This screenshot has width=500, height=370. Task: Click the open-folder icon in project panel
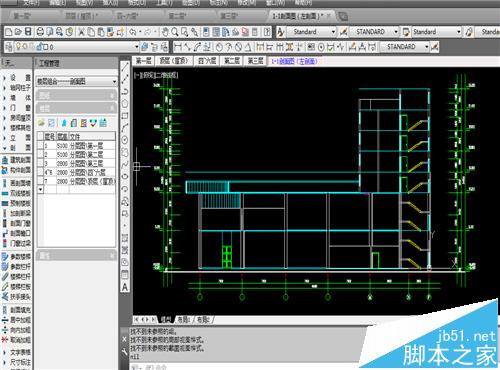click(x=41, y=123)
